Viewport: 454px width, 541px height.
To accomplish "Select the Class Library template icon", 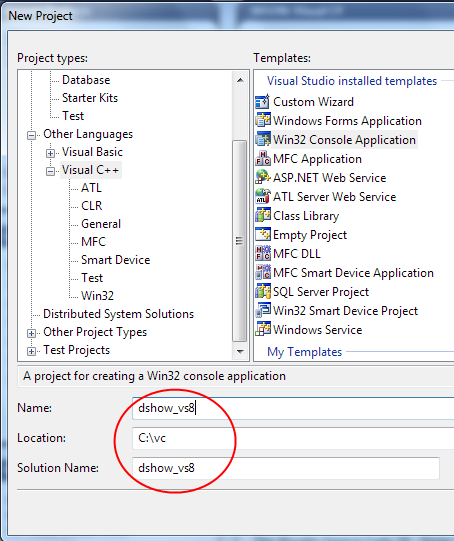I will point(263,216).
